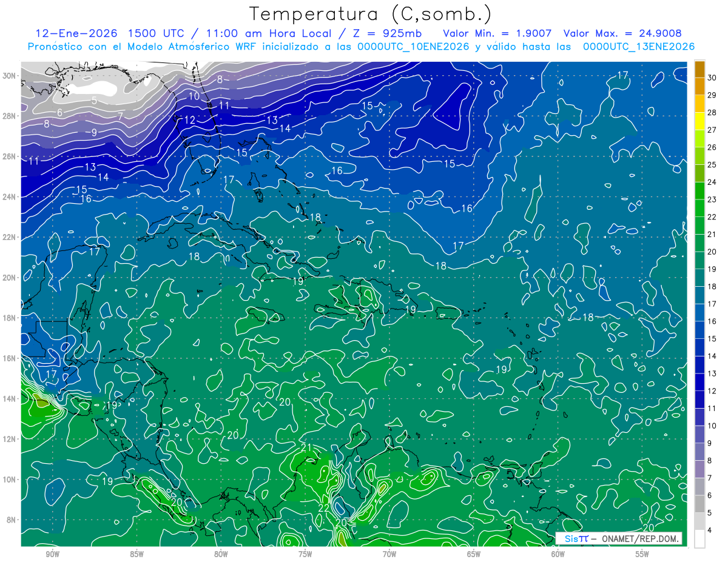Click the "12N" latitude axis label

(9, 438)
